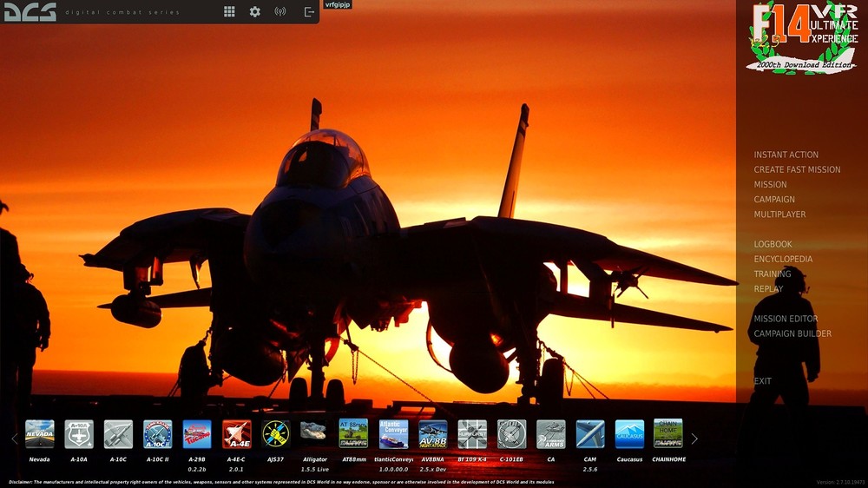Choose the Caucasus terrain module icon

[629, 434]
